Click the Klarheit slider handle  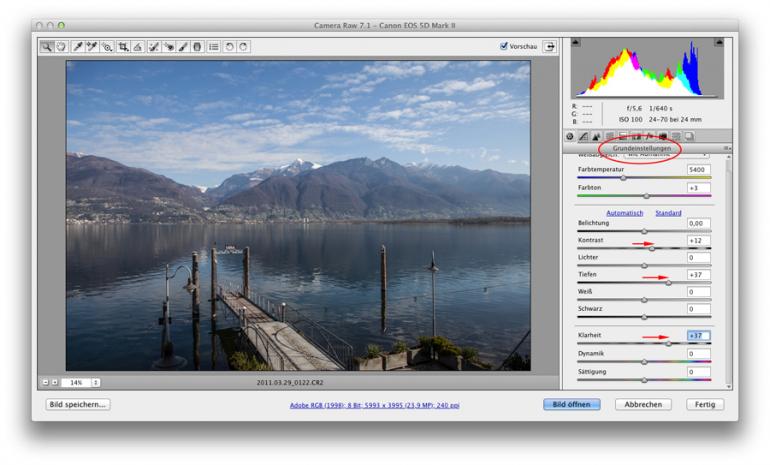pos(668,344)
